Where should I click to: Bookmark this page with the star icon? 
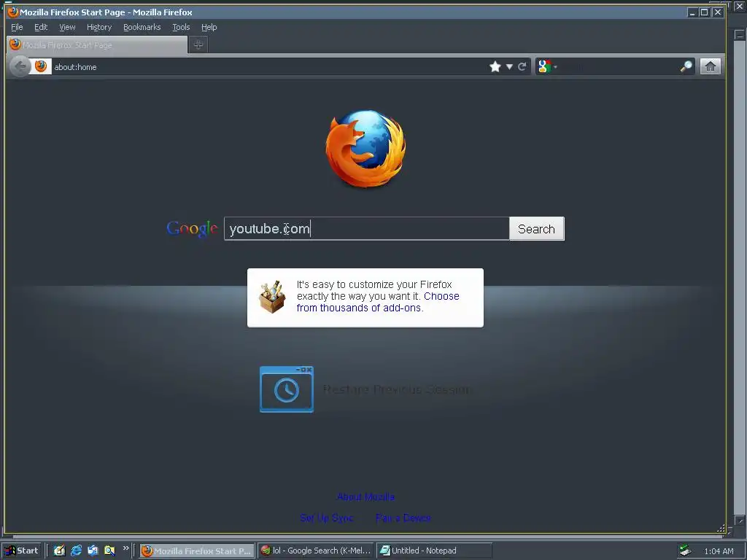(495, 66)
